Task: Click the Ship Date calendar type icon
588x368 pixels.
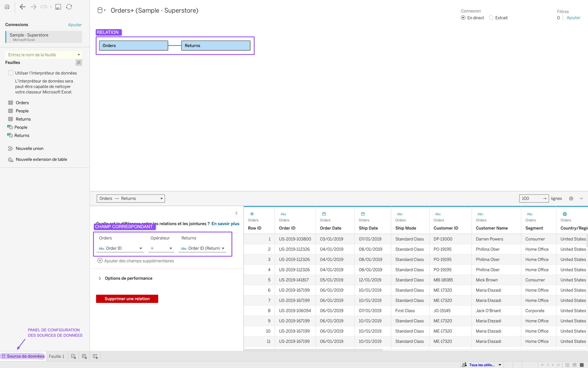Action: pos(363,214)
